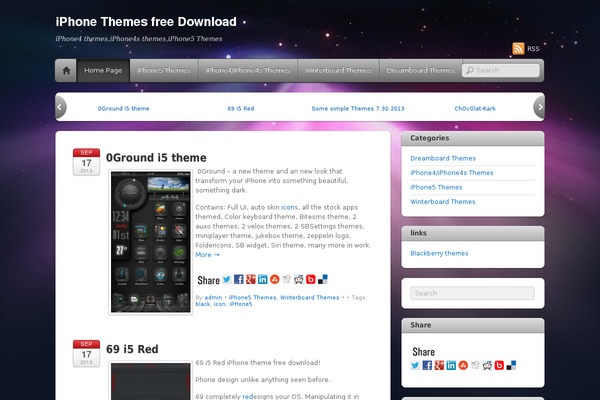Click Digg icon in sidebar Share widget

tap(475, 365)
